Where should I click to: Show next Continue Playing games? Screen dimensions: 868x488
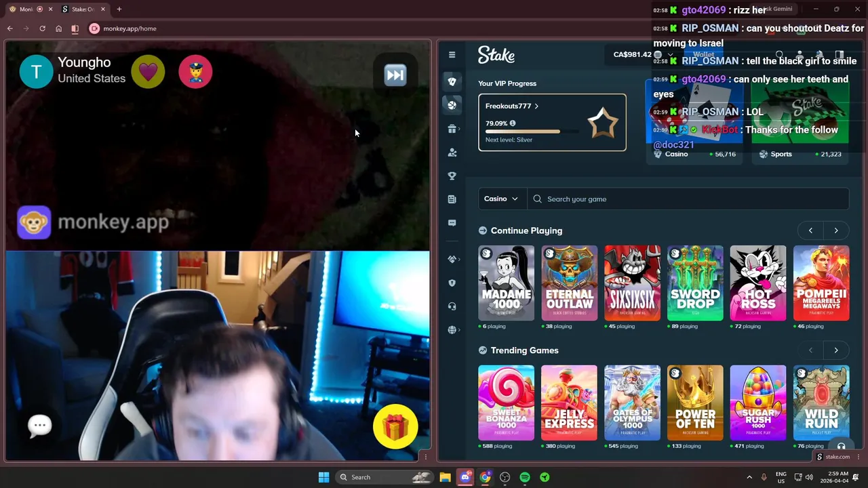click(x=836, y=230)
